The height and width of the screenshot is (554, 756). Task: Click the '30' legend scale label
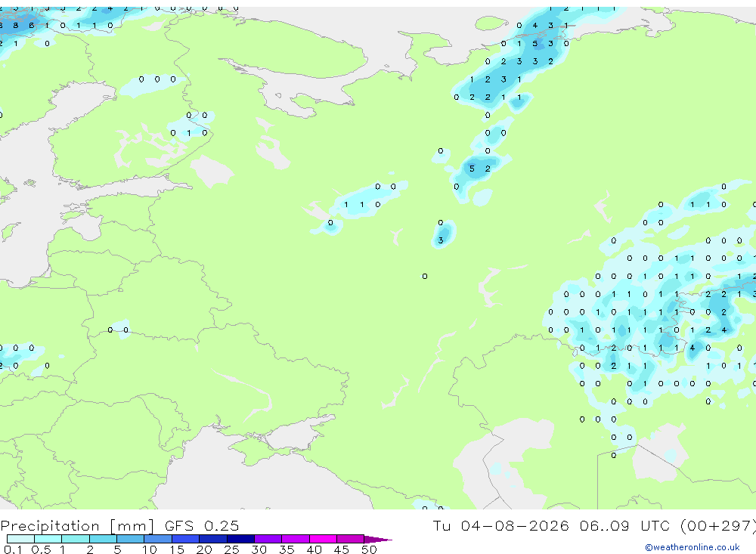pyautogui.click(x=259, y=549)
